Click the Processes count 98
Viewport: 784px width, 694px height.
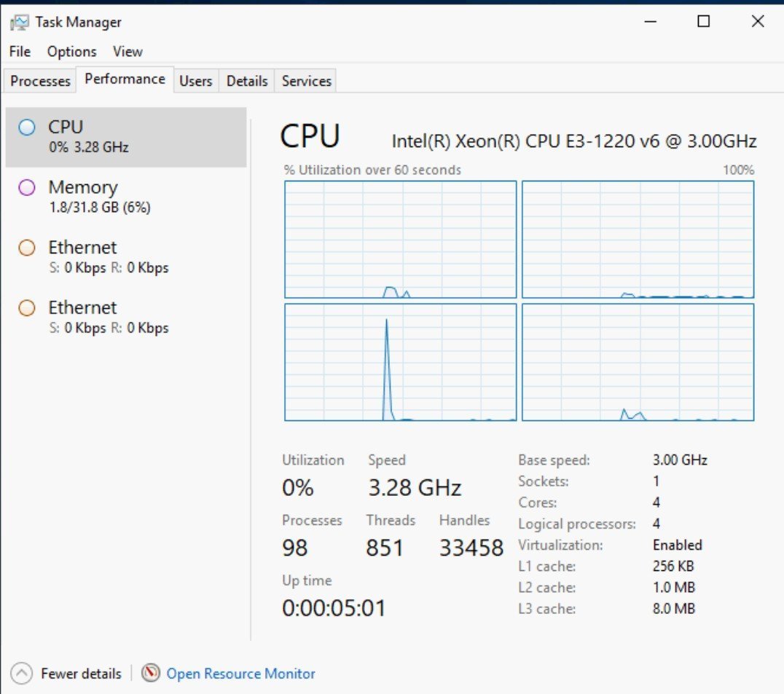tap(295, 548)
